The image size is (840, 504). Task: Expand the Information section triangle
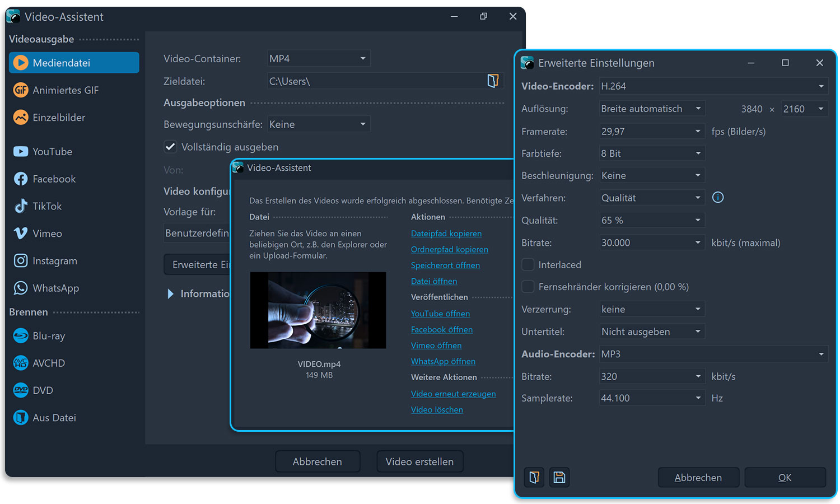click(x=170, y=294)
